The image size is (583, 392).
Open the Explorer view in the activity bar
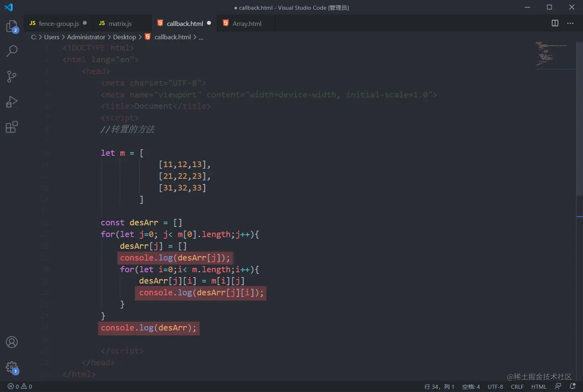click(12, 27)
